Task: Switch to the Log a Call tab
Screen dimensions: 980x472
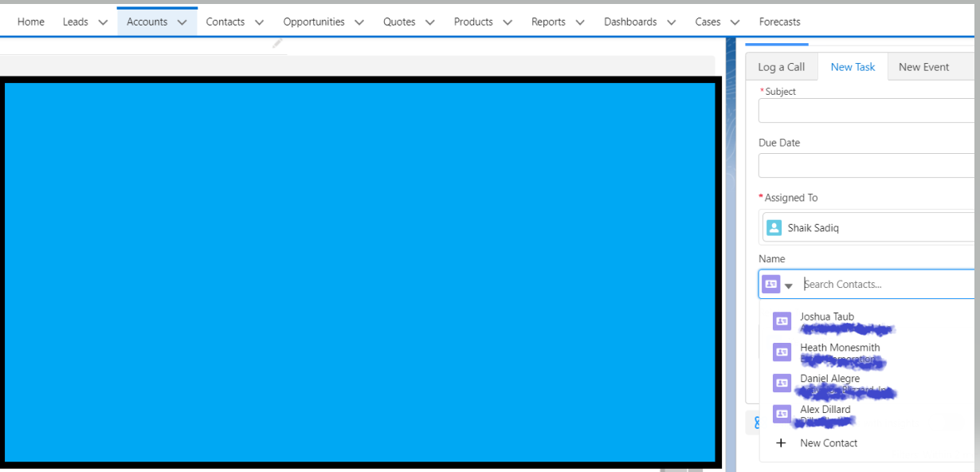Action: pyautogui.click(x=782, y=67)
